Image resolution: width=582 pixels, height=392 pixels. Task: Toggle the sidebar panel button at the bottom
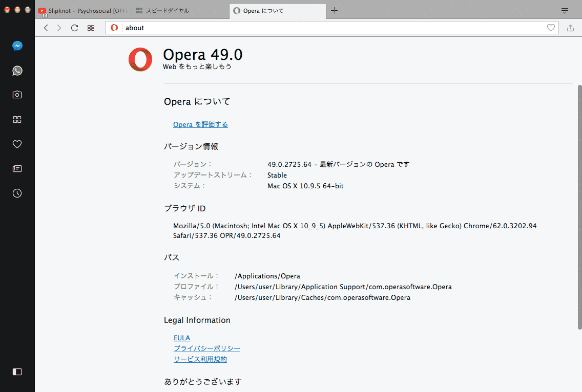pyautogui.click(x=17, y=372)
